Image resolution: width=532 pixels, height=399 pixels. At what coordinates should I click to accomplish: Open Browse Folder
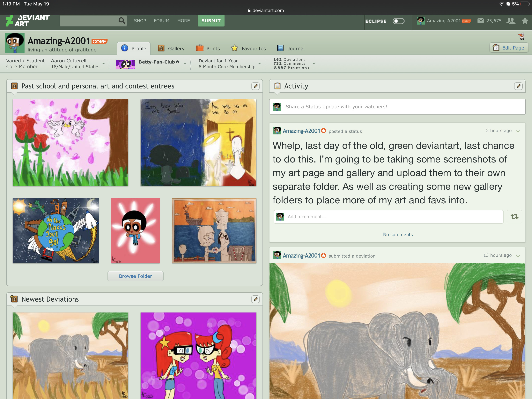(135, 276)
